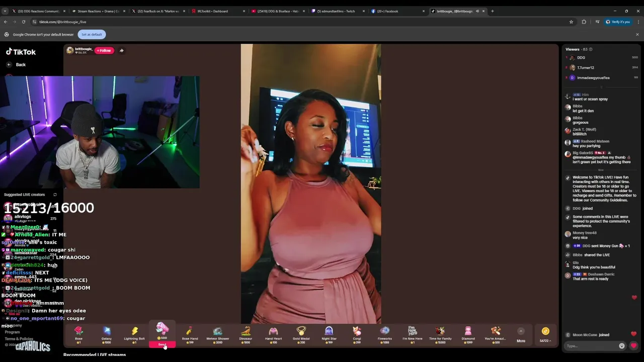
Task: Select the Fireworks gift
Action: pyautogui.click(x=384, y=334)
